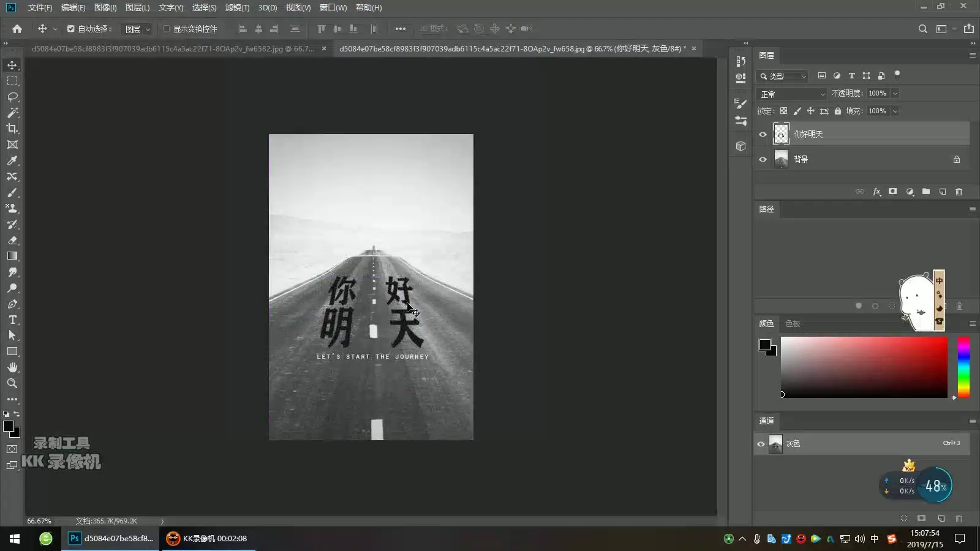Select the Eraser tool
The height and width of the screenshot is (551, 980).
12,240
